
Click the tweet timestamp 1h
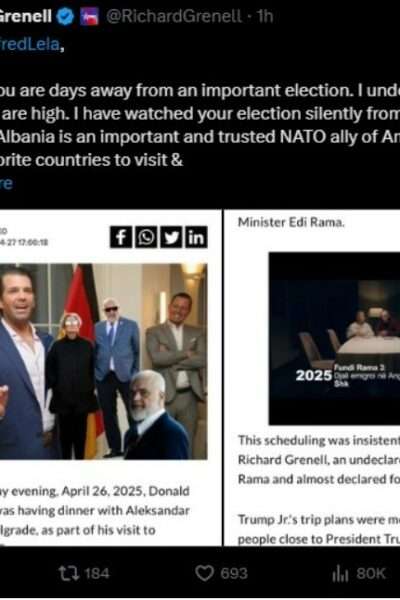click(x=264, y=16)
